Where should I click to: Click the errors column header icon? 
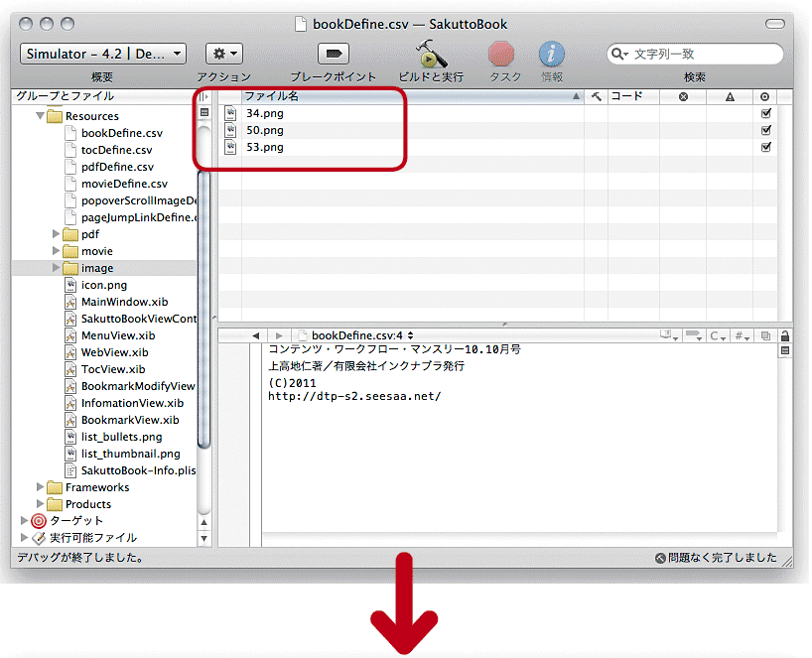[683, 97]
